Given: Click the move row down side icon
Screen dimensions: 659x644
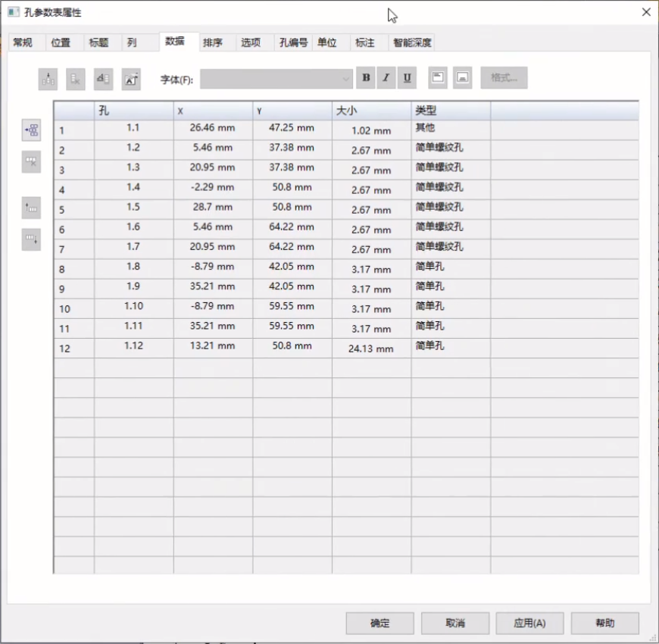Looking at the screenshot, I should tap(32, 239).
